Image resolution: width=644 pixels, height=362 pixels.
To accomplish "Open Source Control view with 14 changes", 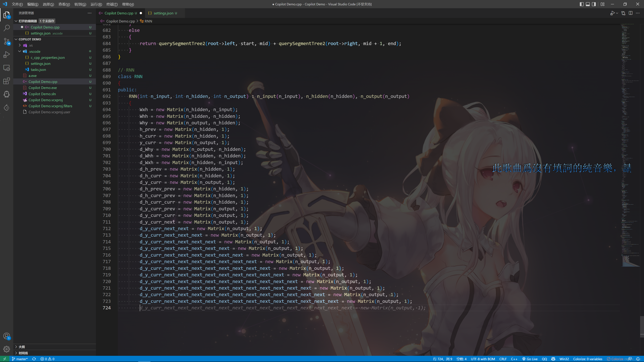I will click(x=7, y=41).
